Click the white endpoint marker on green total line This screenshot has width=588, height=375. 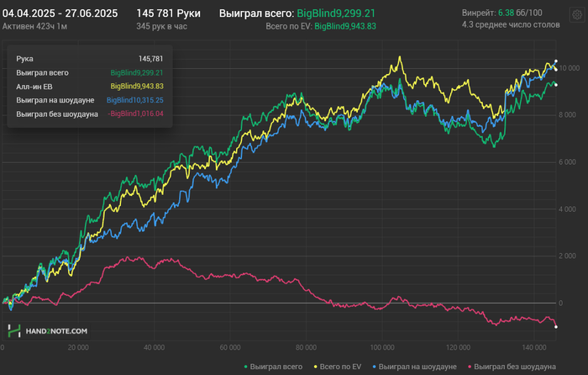[556, 85]
